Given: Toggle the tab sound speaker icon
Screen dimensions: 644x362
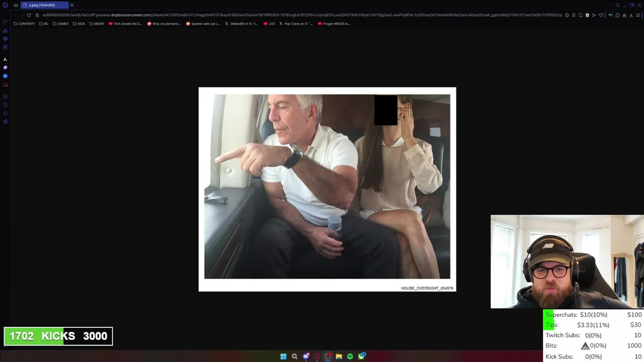Looking at the screenshot, I should point(611,15).
